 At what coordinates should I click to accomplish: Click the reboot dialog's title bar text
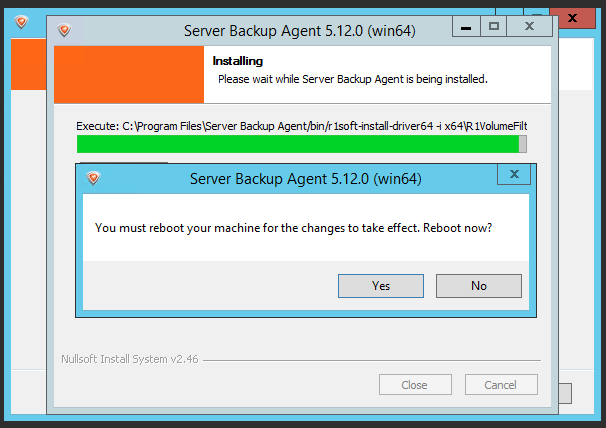(306, 179)
